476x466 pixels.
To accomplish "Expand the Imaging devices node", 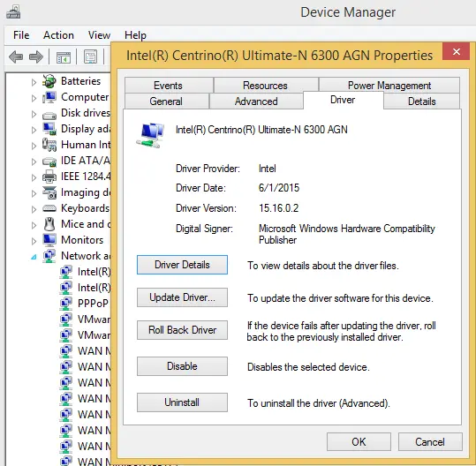I will coord(34,193).
